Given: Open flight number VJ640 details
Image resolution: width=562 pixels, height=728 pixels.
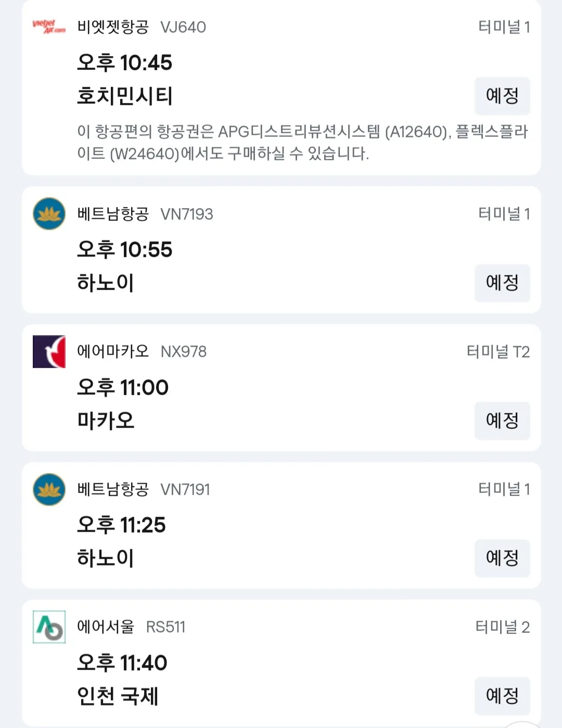Looking at the screenshot, I should tap(183, 27).
